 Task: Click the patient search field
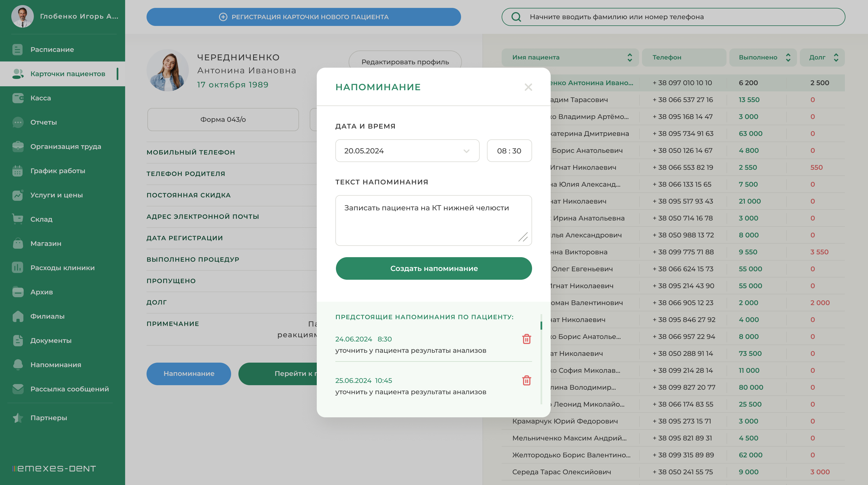[673, 17]
